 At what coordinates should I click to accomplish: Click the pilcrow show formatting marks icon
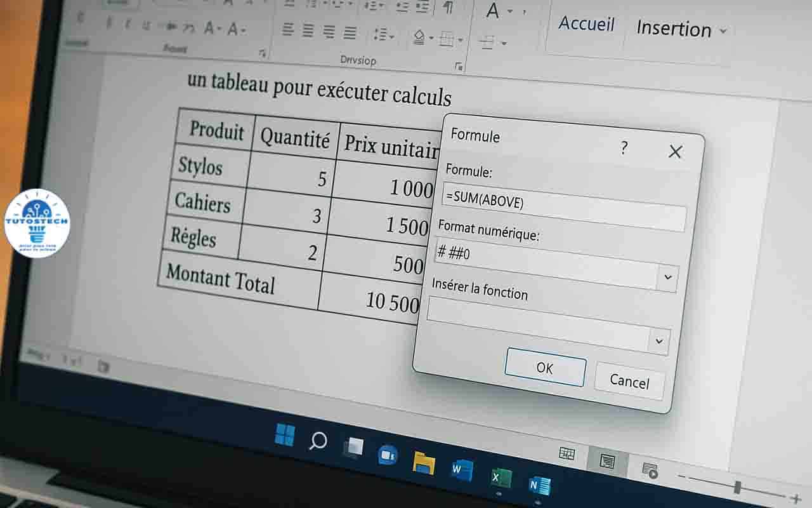tap(449, 7)
